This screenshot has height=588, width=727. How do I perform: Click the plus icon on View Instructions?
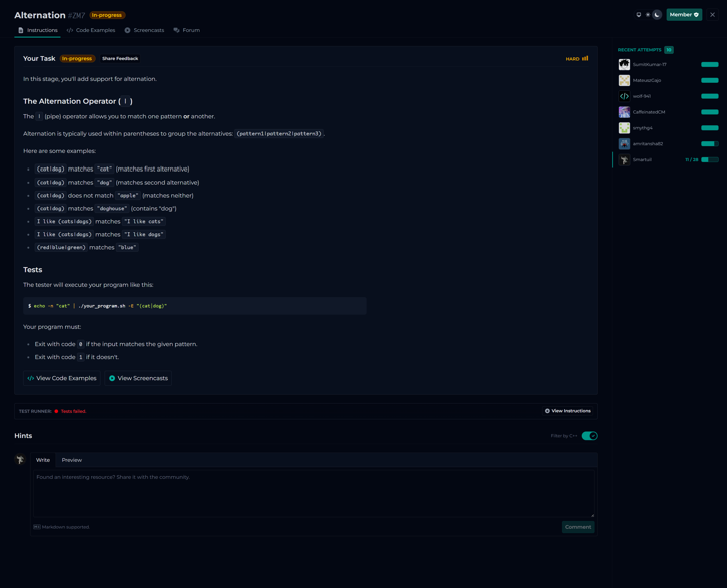tap(547, 411)
